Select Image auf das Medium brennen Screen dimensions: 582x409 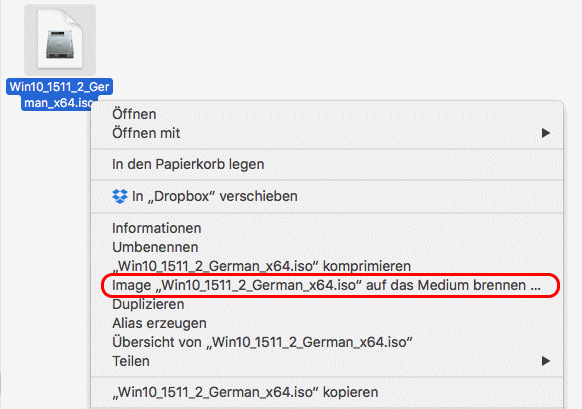(327, 285)
